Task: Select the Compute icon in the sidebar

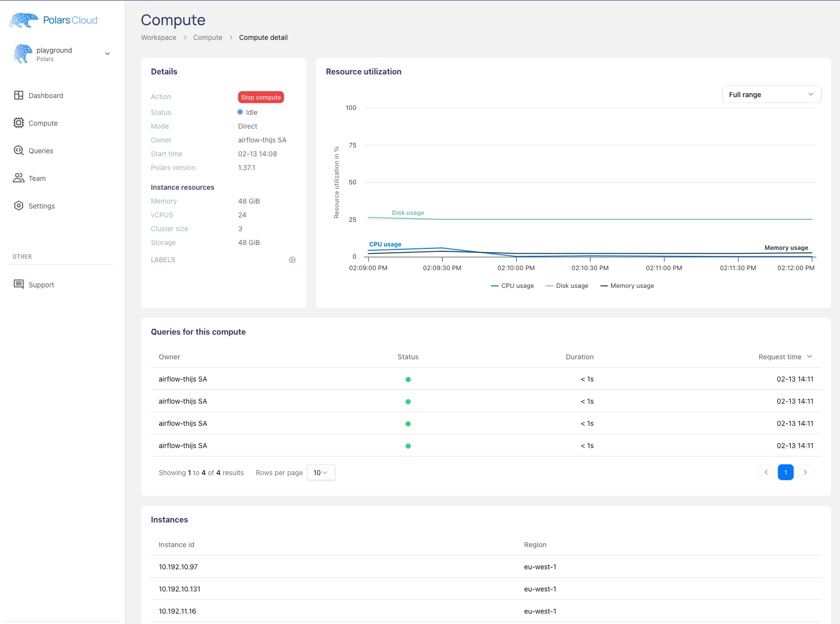Action: tap(18, 123)
